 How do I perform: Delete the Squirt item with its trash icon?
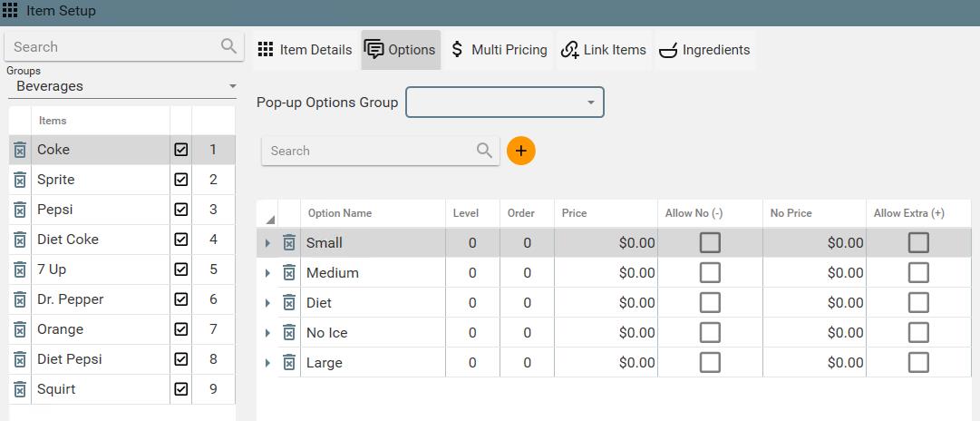(20, 390)
